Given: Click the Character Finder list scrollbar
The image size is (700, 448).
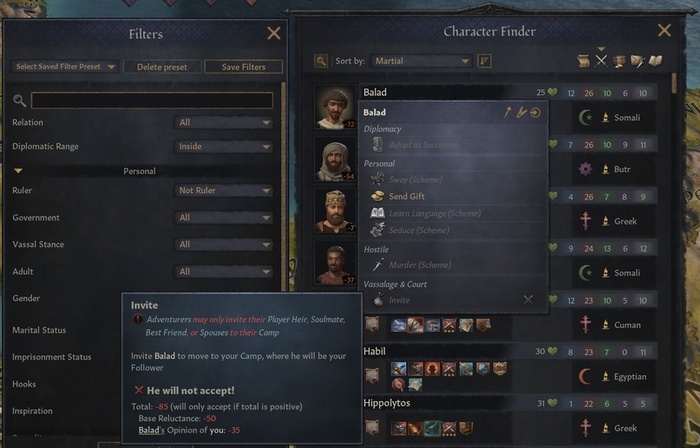Looking at the screenshot, I should coord(674,84).
